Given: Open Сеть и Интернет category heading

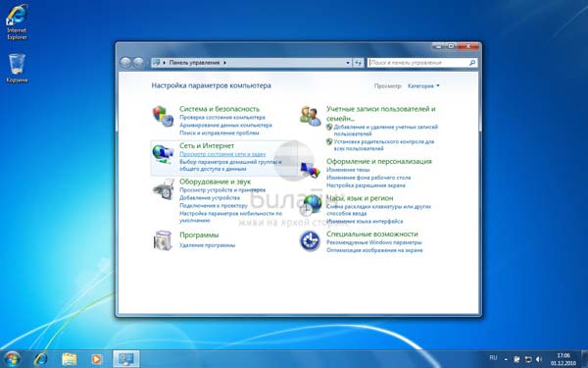Looking at the screenshot, I should point(207,145).
